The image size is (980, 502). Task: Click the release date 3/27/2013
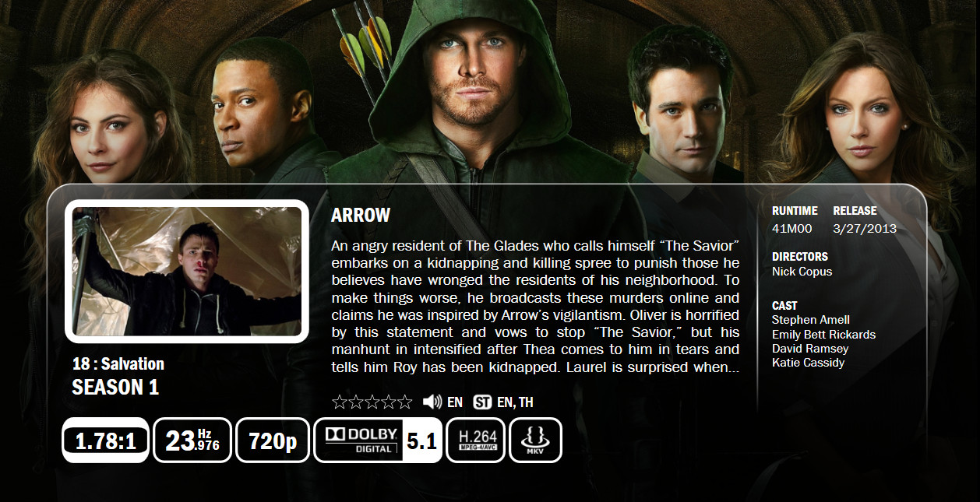[865, 229]
